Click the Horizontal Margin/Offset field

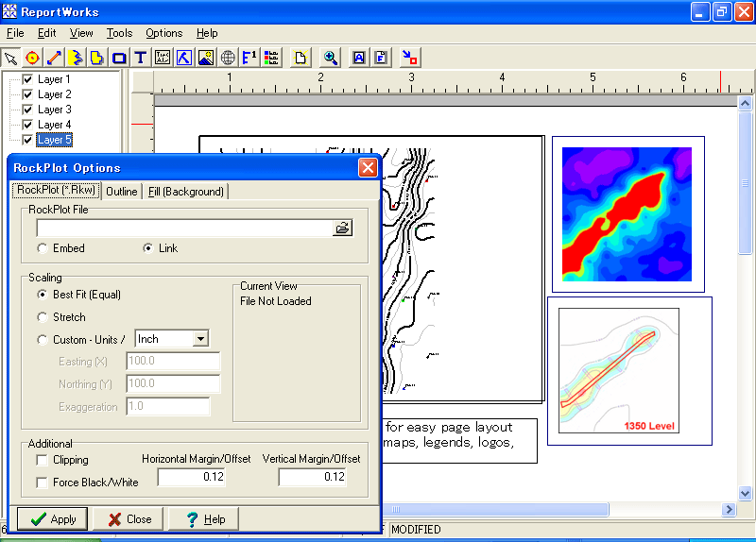point(192,477)
